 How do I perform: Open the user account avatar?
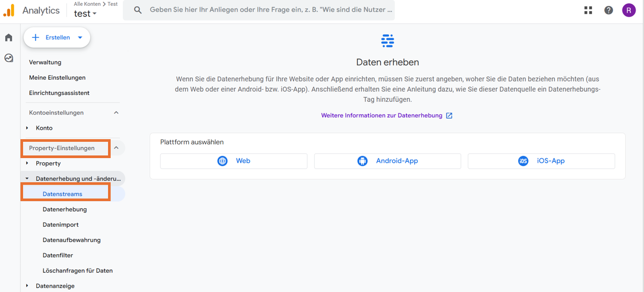[629, 10]
